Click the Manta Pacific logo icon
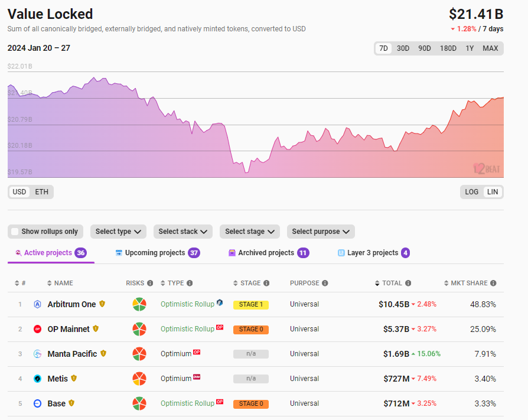This screenshot has width=528, height=420. click(38, 354)
